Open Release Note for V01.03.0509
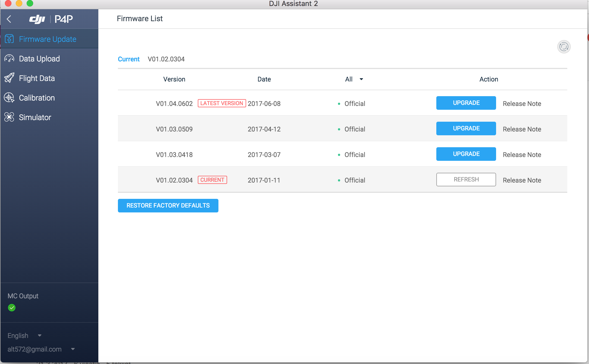The width and height of the screenshot is (589, 364). pos(522,129)
